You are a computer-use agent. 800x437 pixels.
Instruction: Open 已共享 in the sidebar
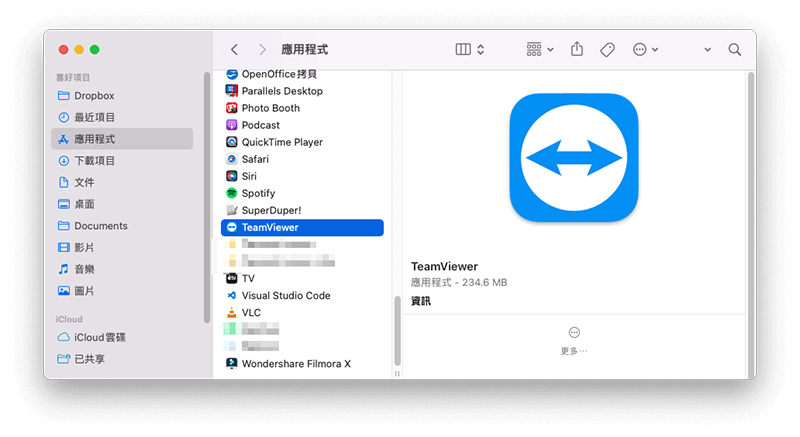coord(122,359)
